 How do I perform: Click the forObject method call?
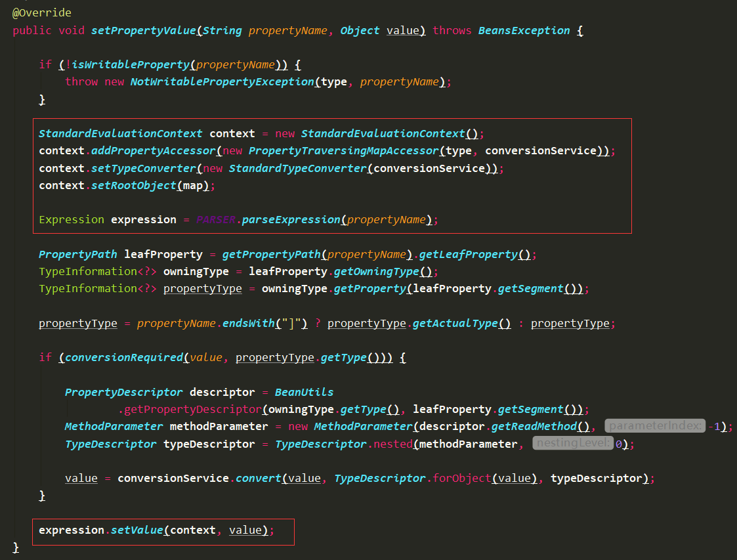pyautogui.click(x=461, y=479)
